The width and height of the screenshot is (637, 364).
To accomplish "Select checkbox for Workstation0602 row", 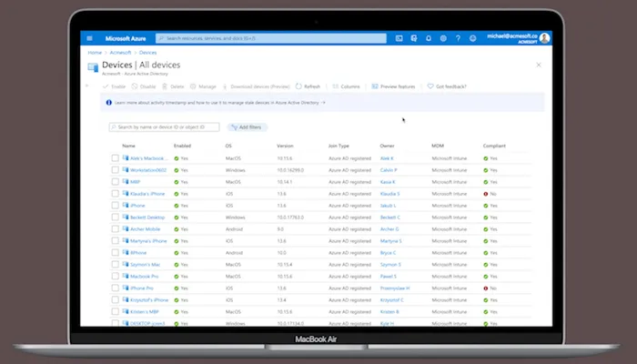I will 116,170.
